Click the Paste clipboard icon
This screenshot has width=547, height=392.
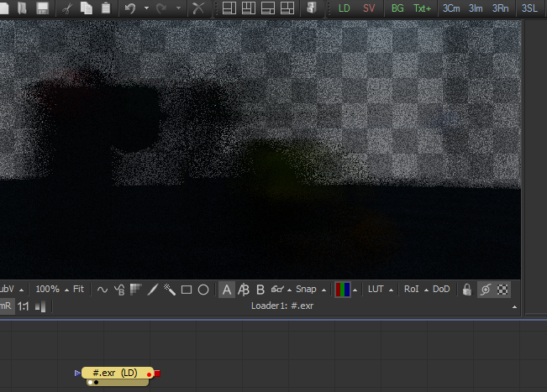pyautogui.click(x=105, y=8)
